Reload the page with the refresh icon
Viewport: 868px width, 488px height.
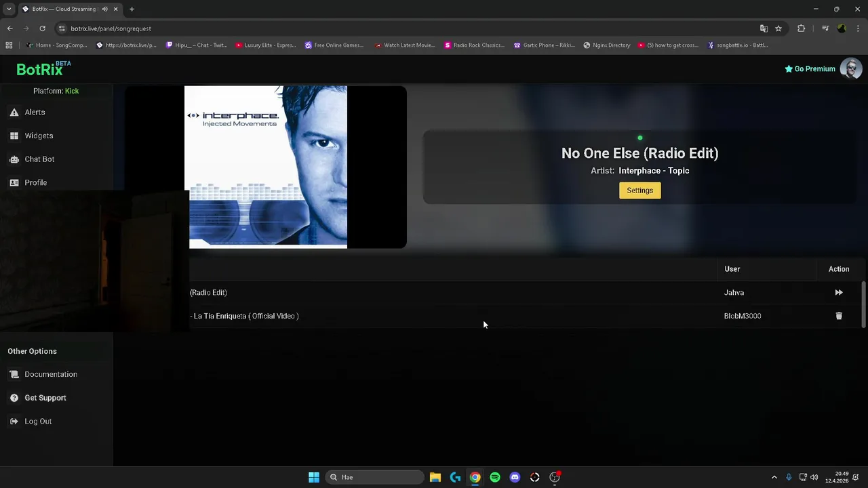point(42,28)
